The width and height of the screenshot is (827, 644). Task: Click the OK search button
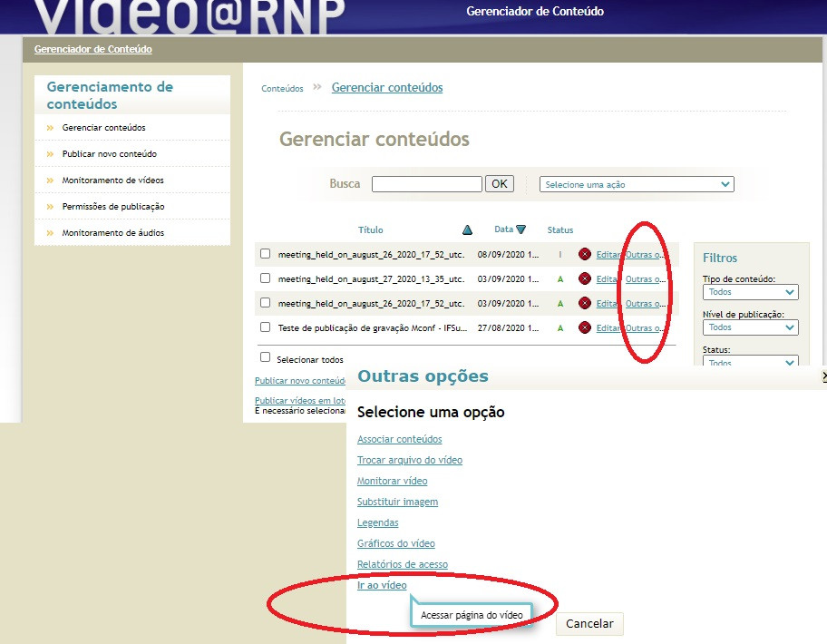500,184
